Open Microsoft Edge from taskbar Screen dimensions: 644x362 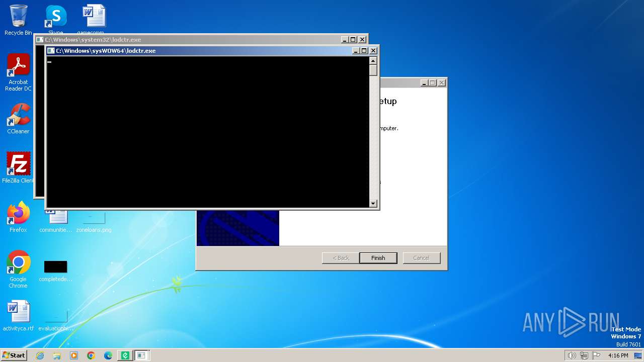[x=108, y=355]
